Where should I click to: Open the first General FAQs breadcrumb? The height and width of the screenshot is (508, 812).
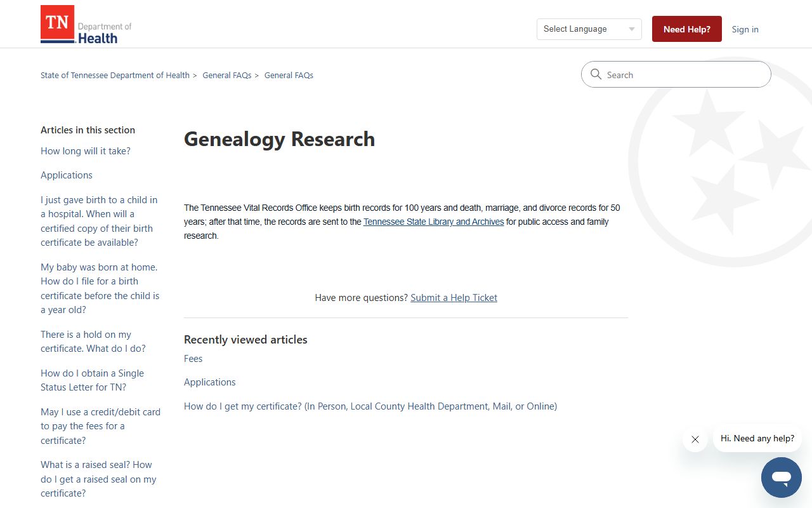227,75
